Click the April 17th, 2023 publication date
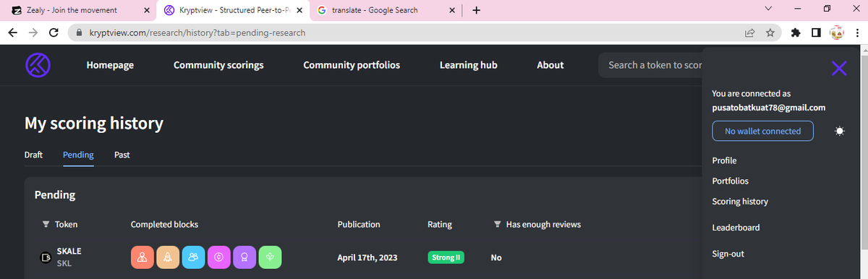This screenshot has height=279, width=868. coord(367,257)
